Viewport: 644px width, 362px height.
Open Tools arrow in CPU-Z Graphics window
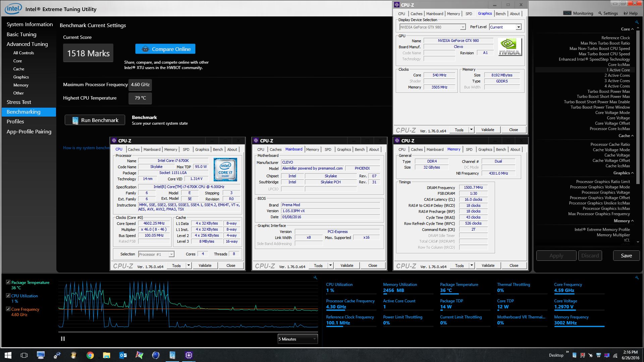point(471,130)
